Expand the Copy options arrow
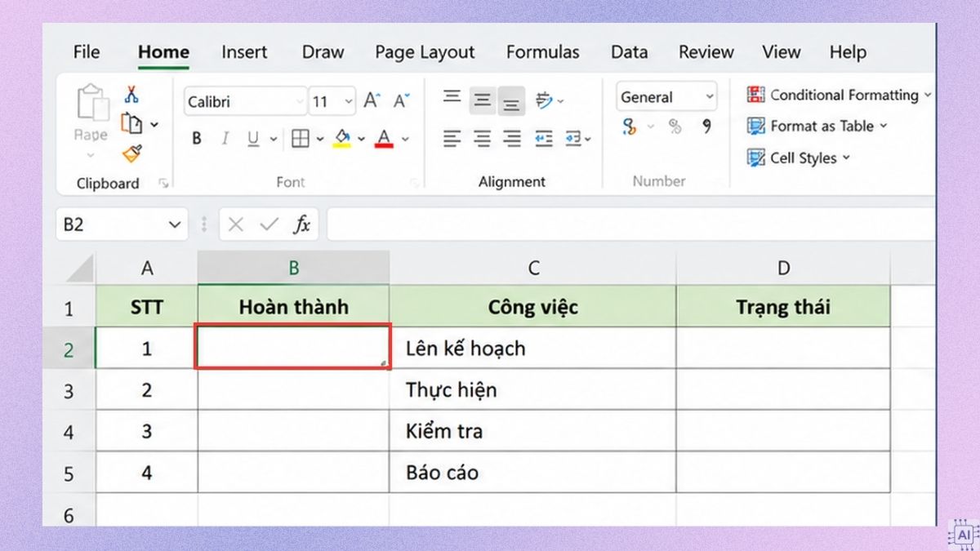980x551 pixels. [154, 125]
